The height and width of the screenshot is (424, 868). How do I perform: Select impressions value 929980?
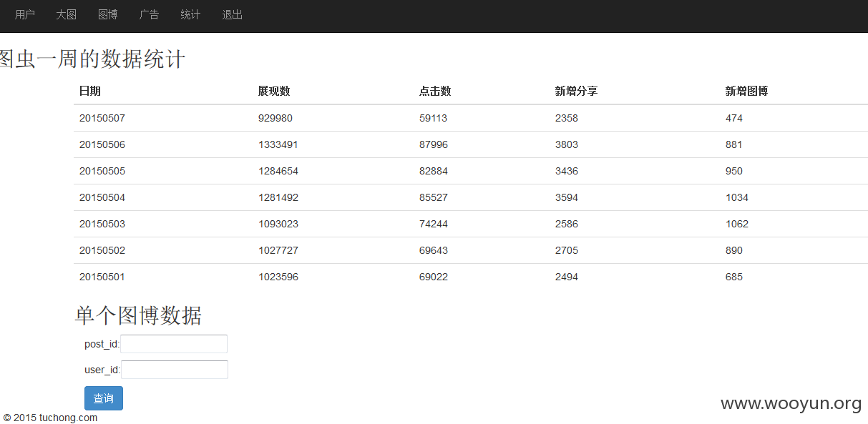point(275,118)
